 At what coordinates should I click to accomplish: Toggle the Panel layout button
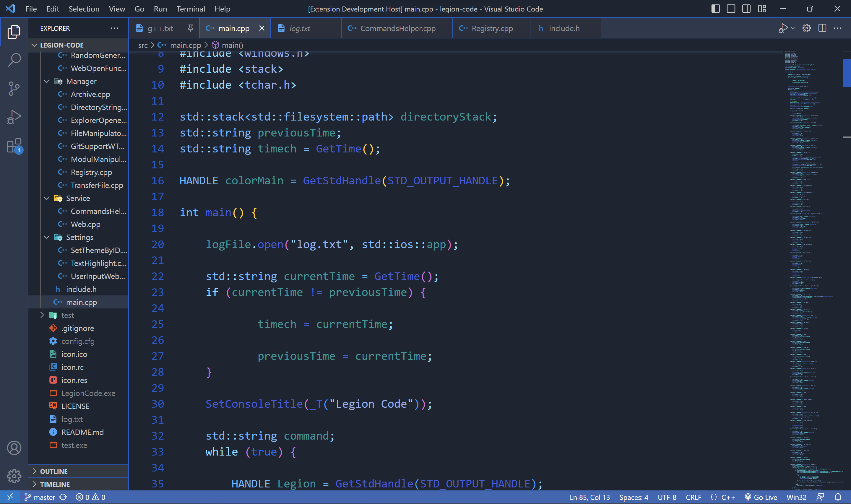[x=731, y=9]
